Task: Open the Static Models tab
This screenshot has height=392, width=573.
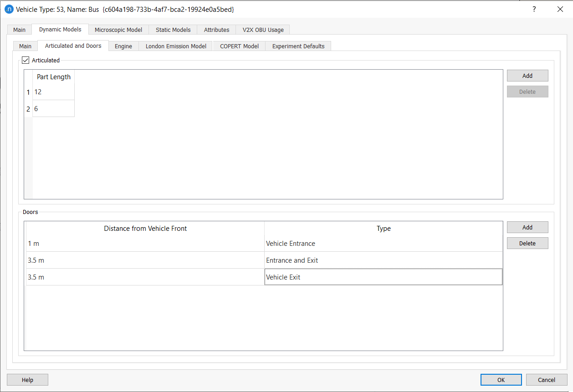Action: 173,30
